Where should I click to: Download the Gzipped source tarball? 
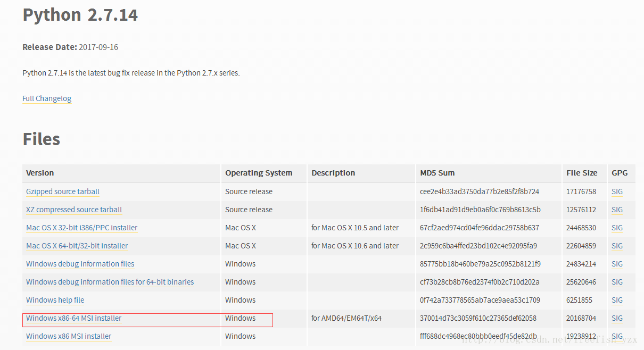(63, 191)
